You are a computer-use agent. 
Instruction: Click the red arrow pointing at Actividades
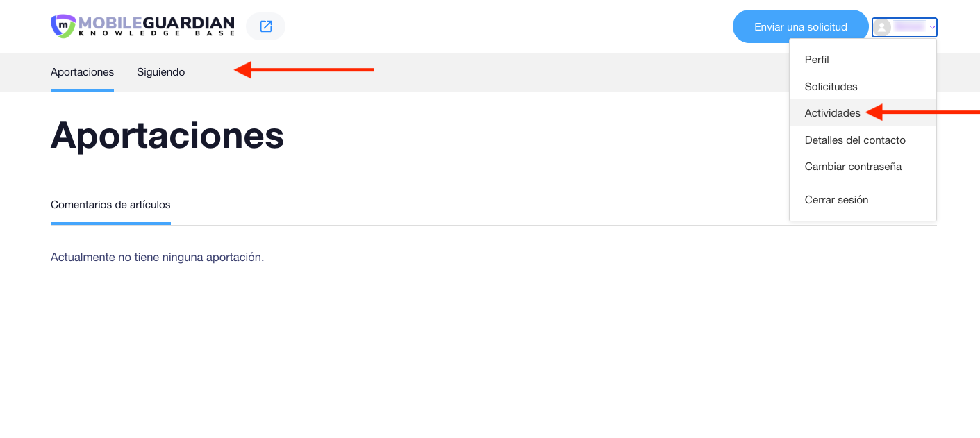tap(922, 112)
